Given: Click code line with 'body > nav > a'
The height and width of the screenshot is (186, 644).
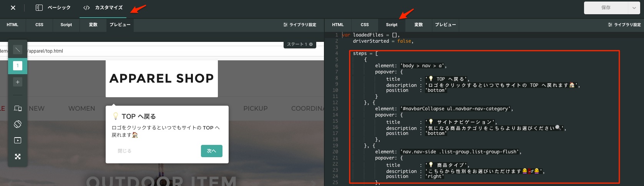Looking at the screenshot, I should click(x=411, y=66).
